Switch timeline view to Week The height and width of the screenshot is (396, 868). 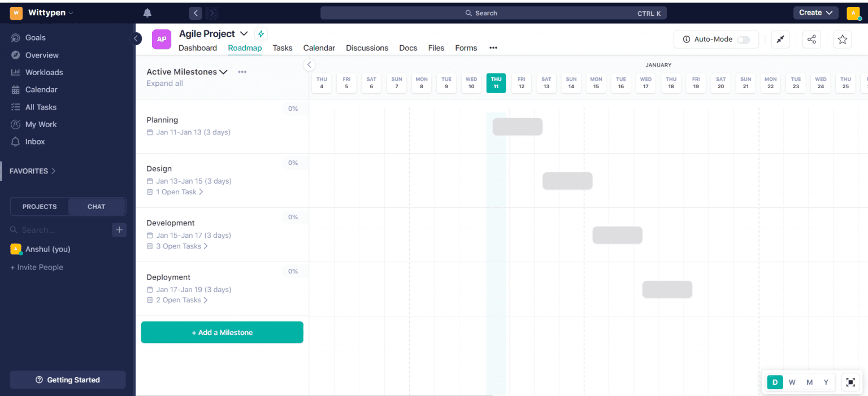(792, 382)
